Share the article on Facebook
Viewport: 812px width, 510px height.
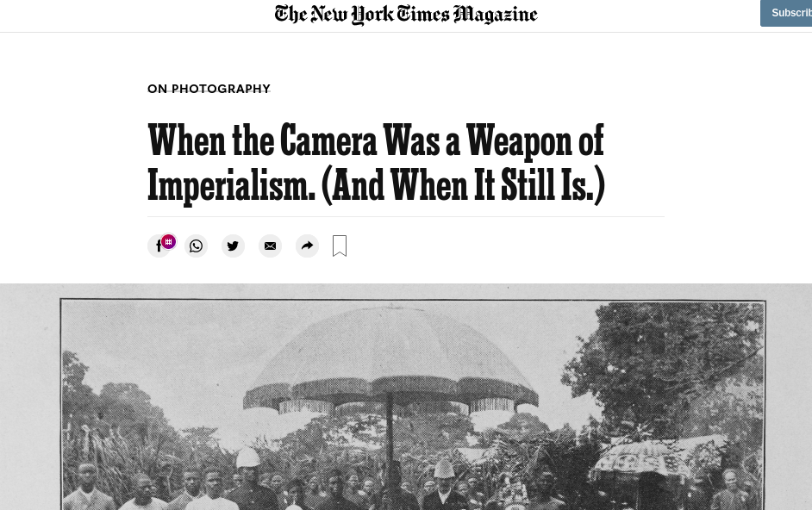[x=158, y=246]
